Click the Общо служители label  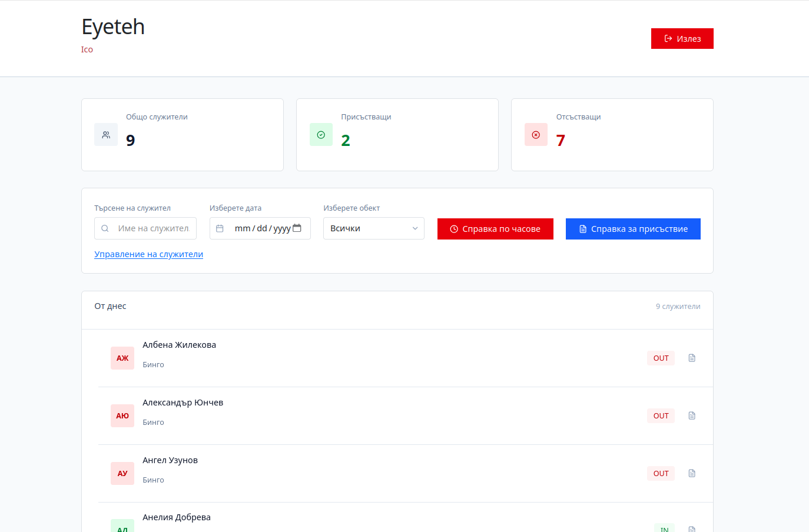tap(157, 117)
